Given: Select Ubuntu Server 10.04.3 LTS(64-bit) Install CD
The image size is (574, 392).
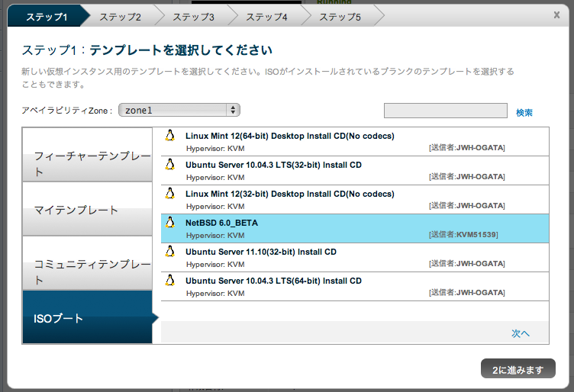Looking at the screenshot, I should point(355,287).
